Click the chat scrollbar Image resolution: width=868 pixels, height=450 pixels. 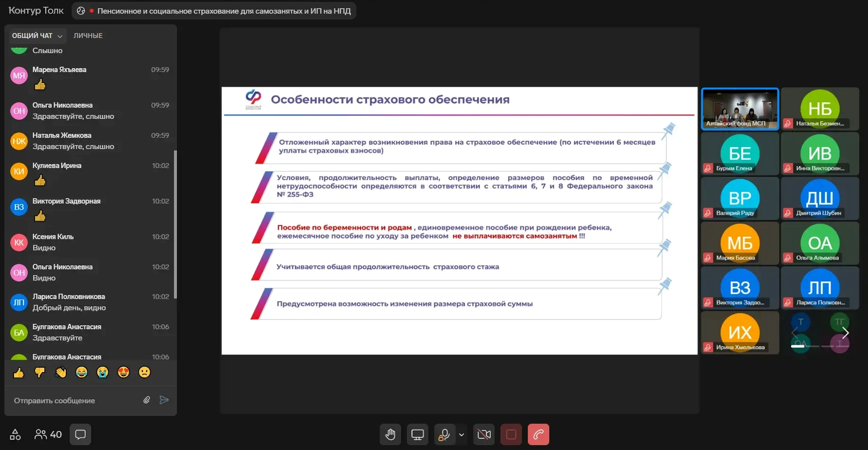click(x=175, y=224)
